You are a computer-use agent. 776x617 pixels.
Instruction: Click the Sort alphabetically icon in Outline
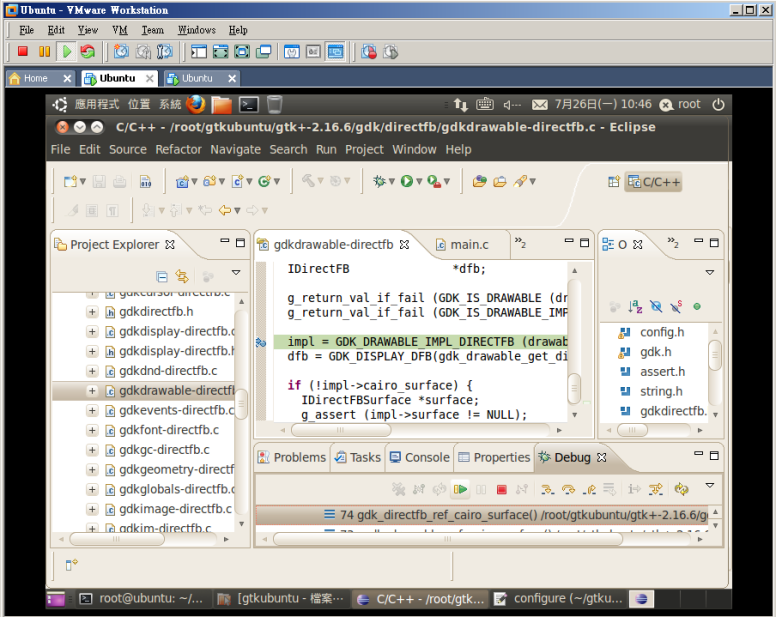635,306
